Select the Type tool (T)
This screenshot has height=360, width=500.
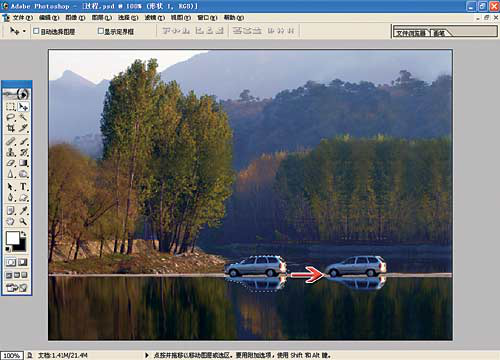(x=23, y=187)
